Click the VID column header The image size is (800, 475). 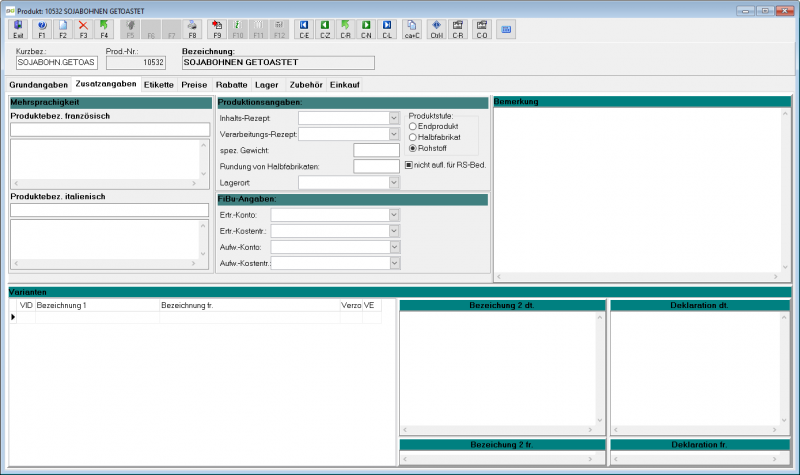pos(26,305)
